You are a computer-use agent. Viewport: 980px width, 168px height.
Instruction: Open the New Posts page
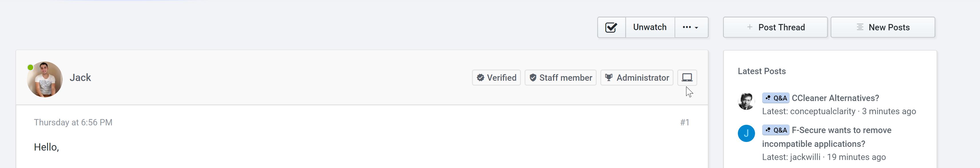pos(883,27)
